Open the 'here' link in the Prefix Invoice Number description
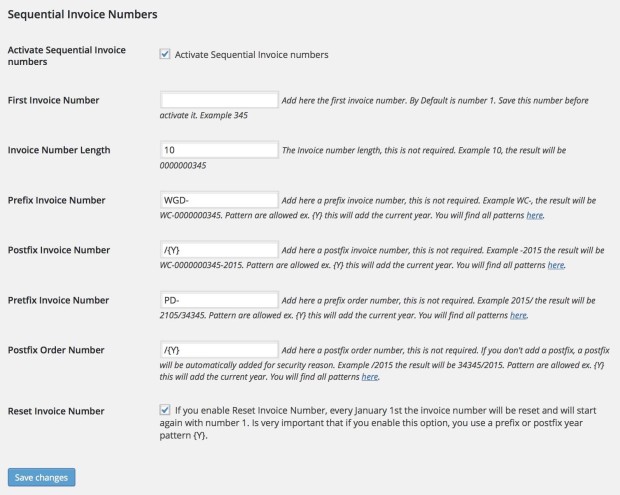620x495 pixels. pos(535,215)
